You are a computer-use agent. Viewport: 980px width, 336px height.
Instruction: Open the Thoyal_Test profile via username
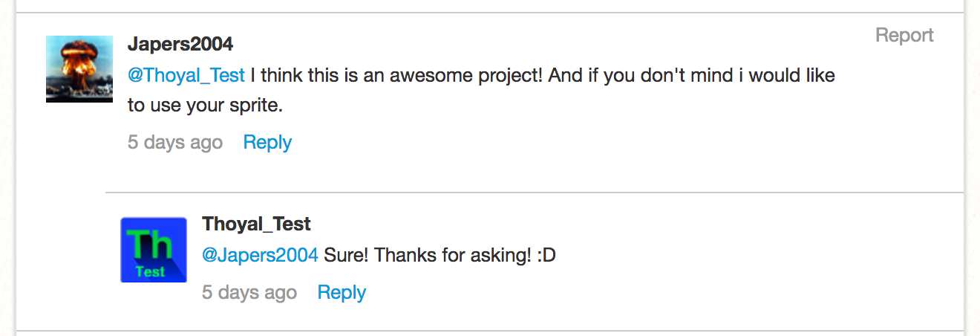click(256, 224)
